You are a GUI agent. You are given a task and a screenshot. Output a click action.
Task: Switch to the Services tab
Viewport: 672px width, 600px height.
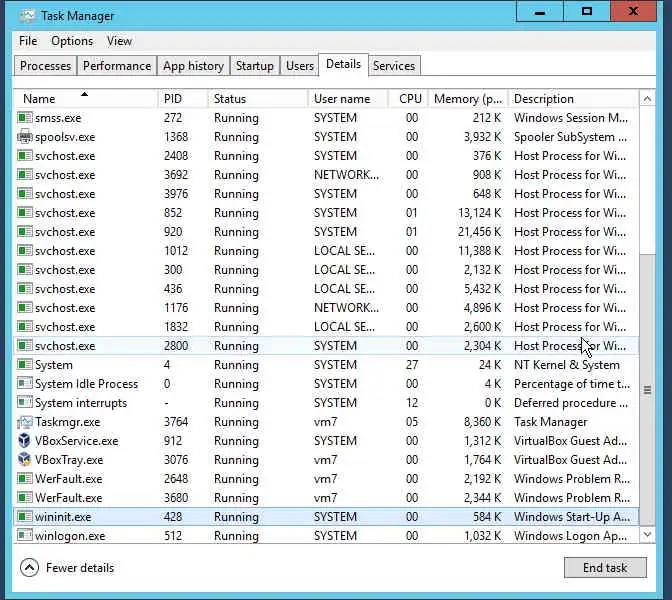pos(394,66)
